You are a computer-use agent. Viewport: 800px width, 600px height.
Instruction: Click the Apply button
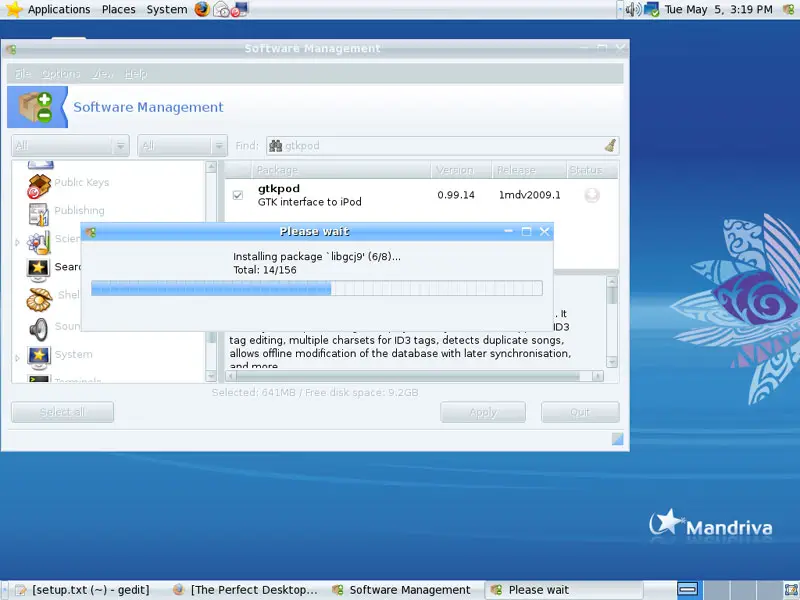pos(483,412)
